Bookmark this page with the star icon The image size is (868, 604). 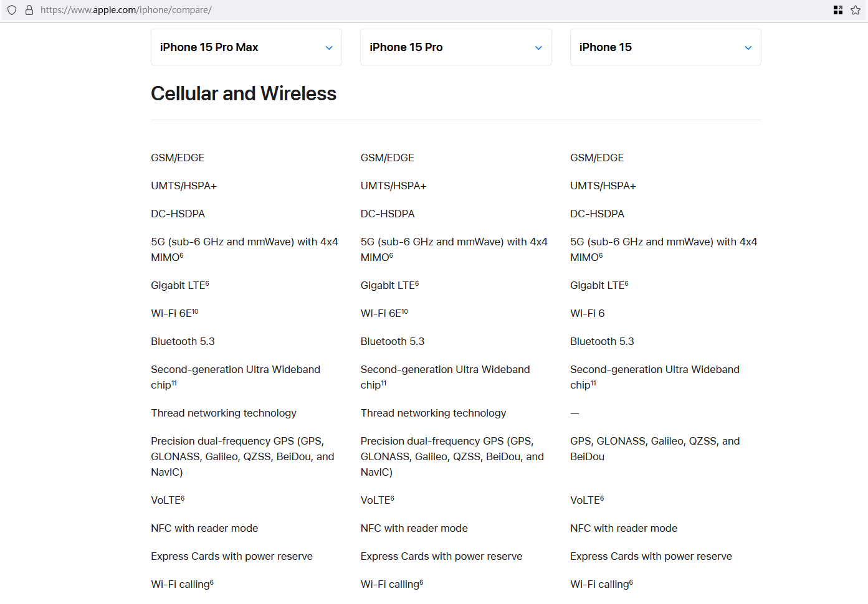coord(856,10)
